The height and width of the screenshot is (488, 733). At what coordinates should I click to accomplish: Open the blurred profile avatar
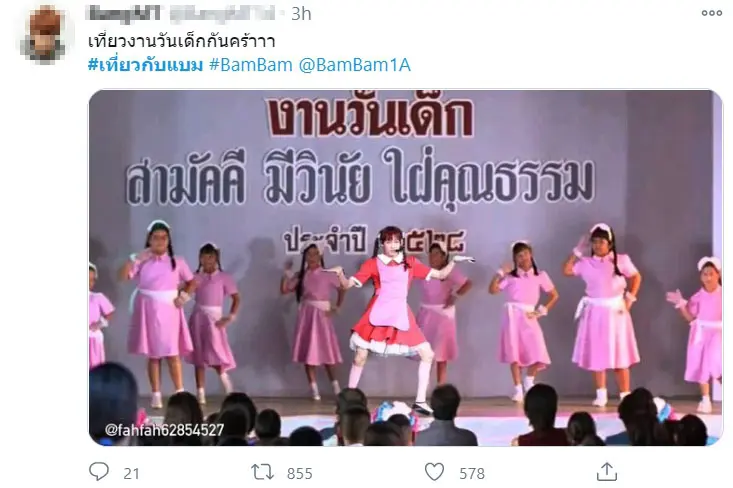44,35
